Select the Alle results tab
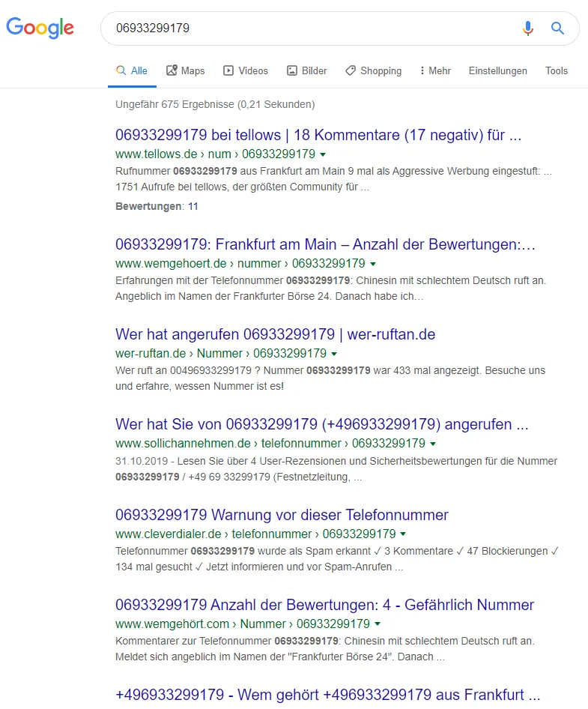This screenshot has width=588, height=709. tap(132, 71)
